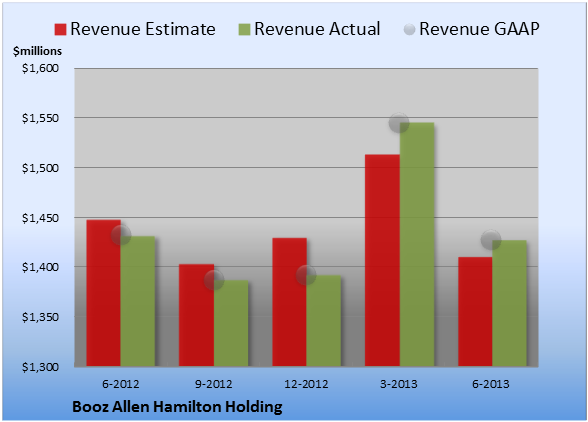Viewport: 588px width, 422px height.
Task: Select the 3-2013 quarter label
Action: (x=399, y=384)
